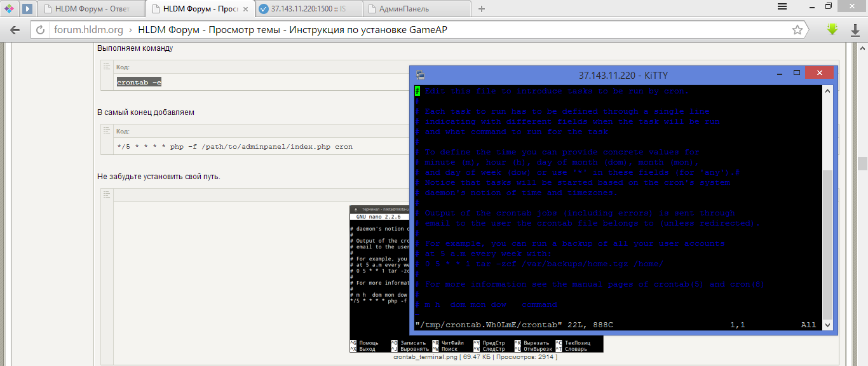Image resolution: width=868 pixels, height=366 pixels.
Task: Reload the forum page
Action: [40, 30]
